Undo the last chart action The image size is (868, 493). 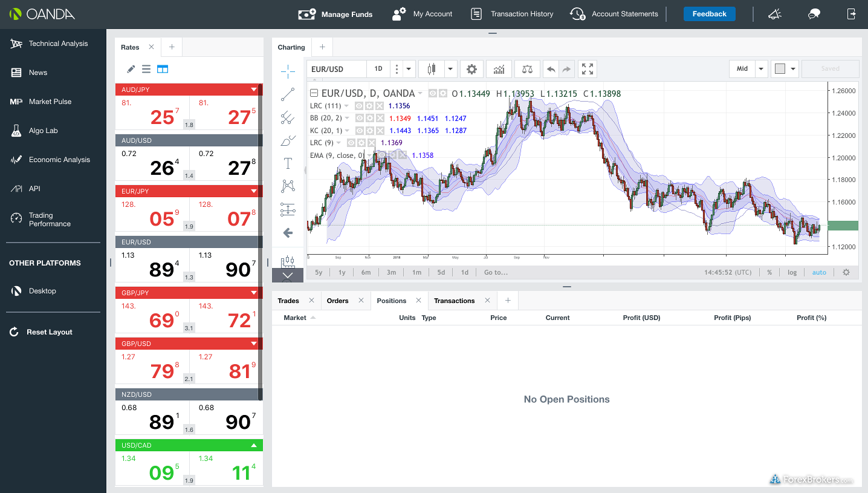click(551, 69)
